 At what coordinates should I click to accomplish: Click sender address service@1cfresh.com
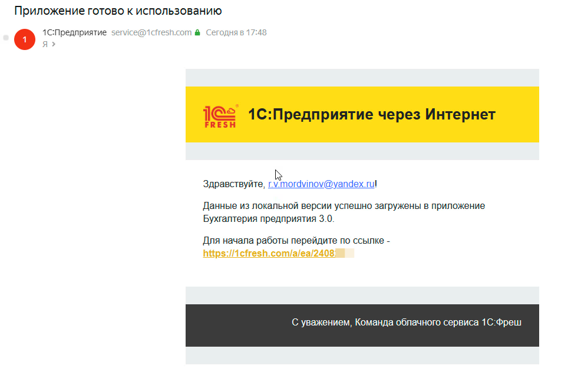[151, 32]
